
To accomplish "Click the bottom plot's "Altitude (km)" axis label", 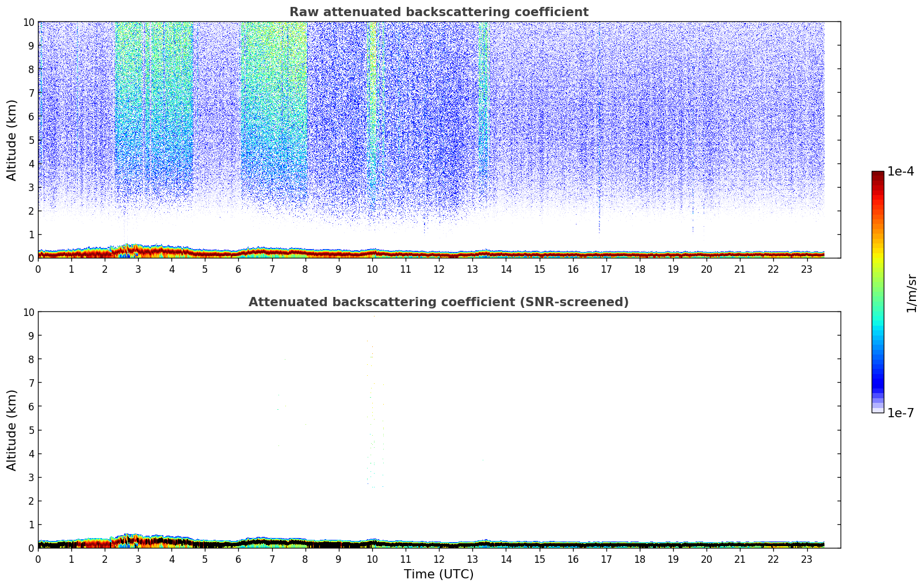I will (x=12, y=430).
